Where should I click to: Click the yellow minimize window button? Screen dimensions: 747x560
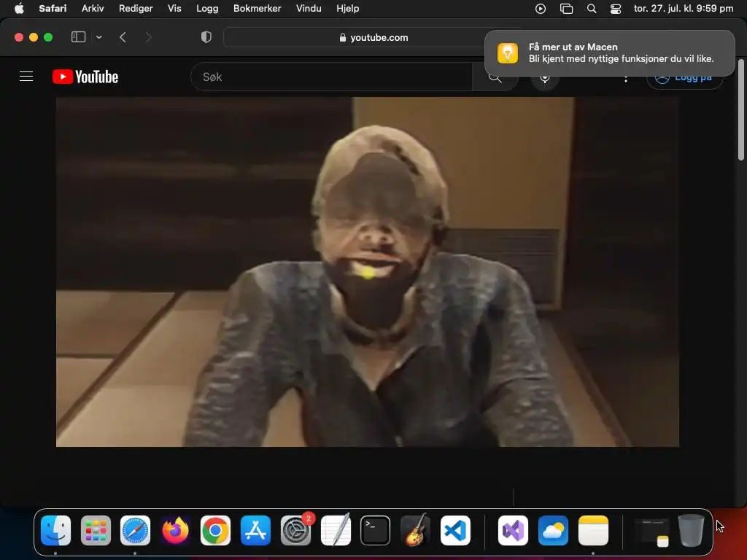(34, 37)
